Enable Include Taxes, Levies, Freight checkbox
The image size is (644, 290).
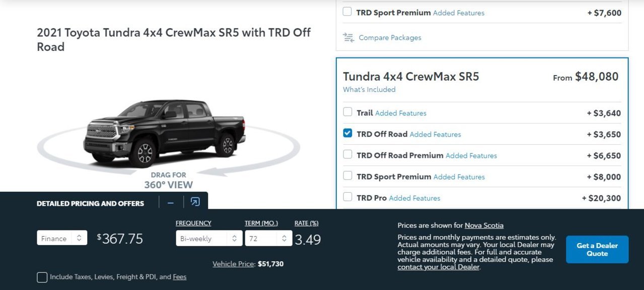click(x=42, y=277)
